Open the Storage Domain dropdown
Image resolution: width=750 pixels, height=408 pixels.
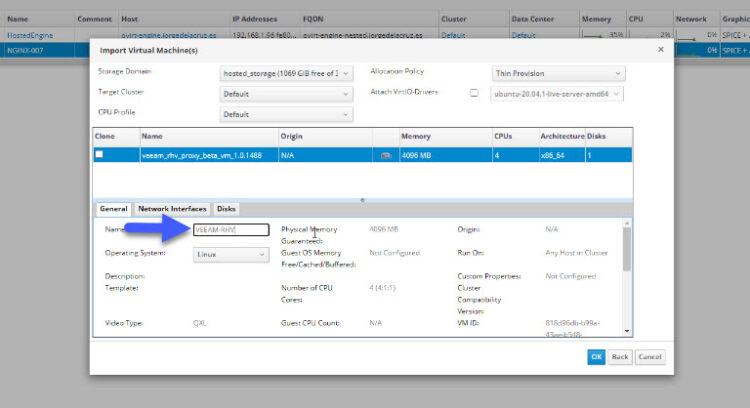point(286,73)
